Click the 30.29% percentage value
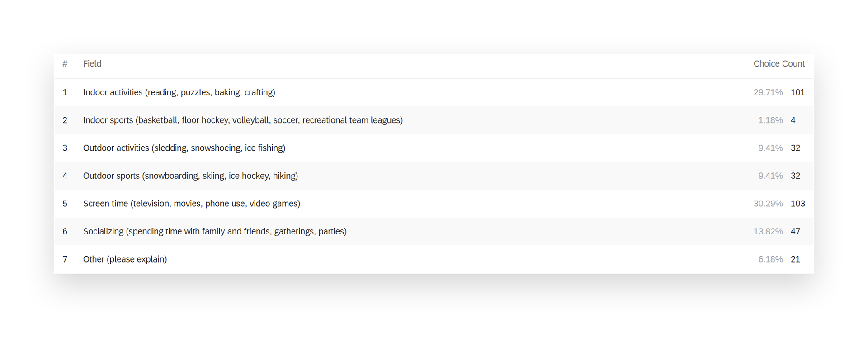This screenshot has height=339, width=868. pos(768,204)
